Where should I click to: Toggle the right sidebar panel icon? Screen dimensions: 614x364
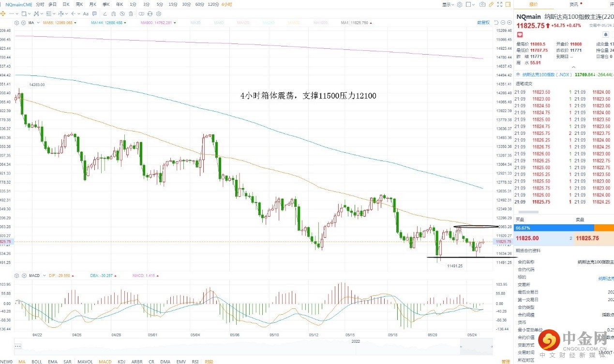[508, 4]
